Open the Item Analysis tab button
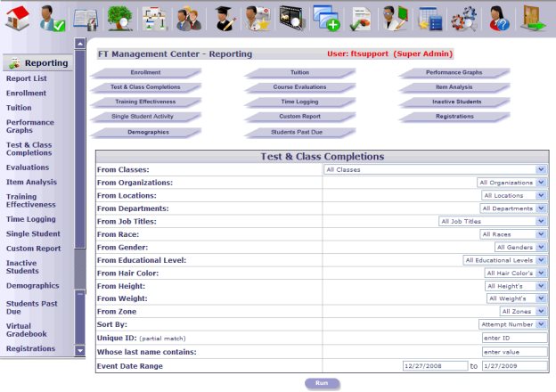 pyautogui.click(x=454, y=87)
